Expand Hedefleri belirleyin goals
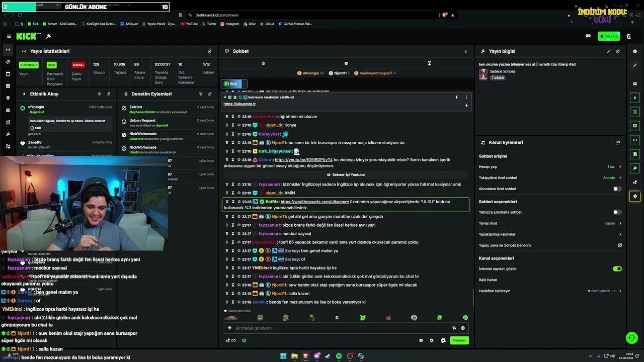 pos(550,291)
